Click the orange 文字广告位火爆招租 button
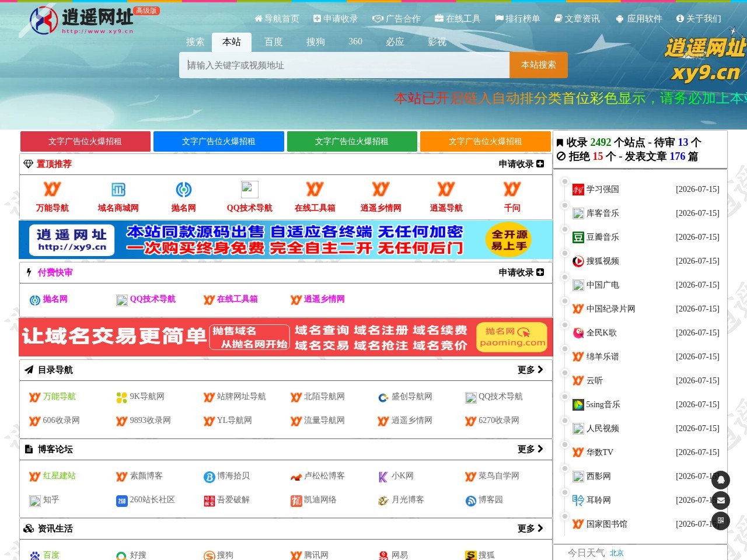 [486, 141]
